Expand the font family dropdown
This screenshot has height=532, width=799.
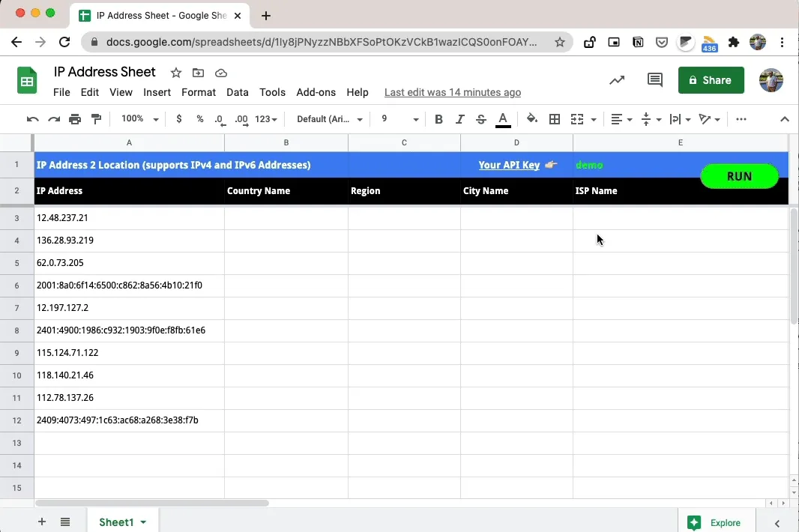tap(330, 119)
